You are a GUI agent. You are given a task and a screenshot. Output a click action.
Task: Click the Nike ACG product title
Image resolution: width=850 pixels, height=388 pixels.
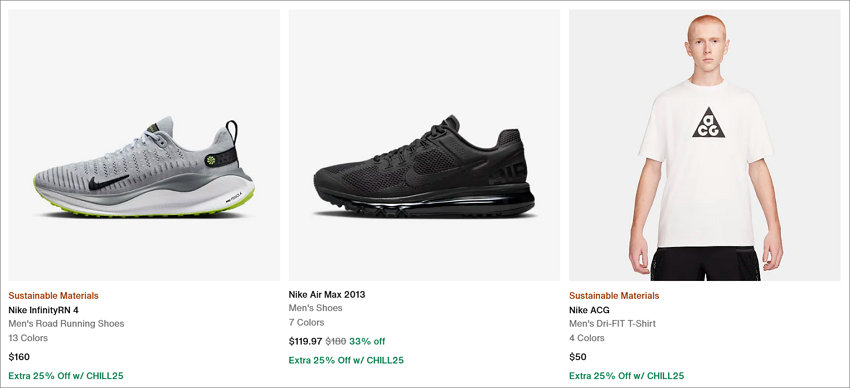589,311
